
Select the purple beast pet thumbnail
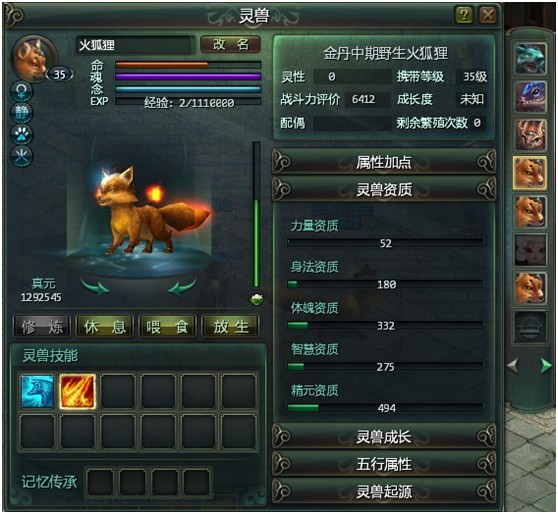point(530,97)
